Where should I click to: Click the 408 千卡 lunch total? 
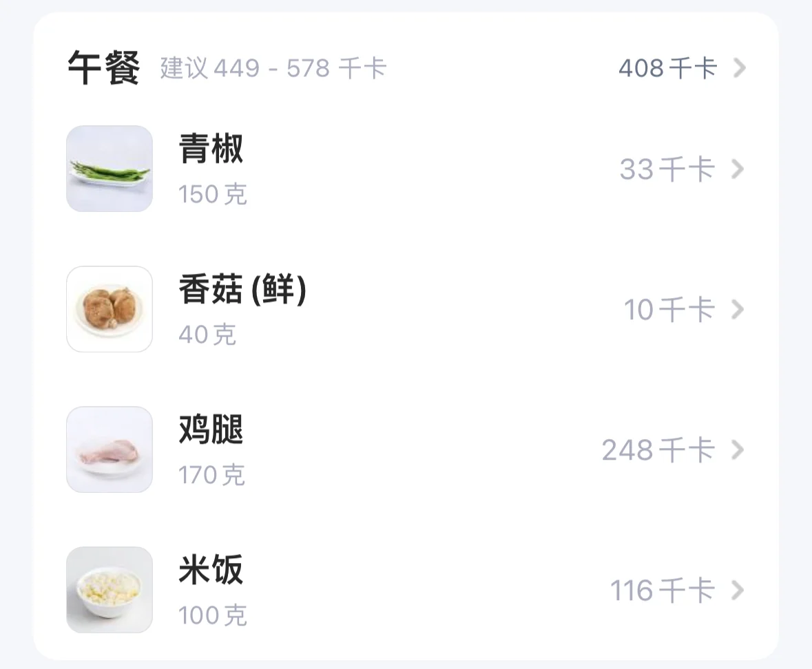tap(667, 67)
